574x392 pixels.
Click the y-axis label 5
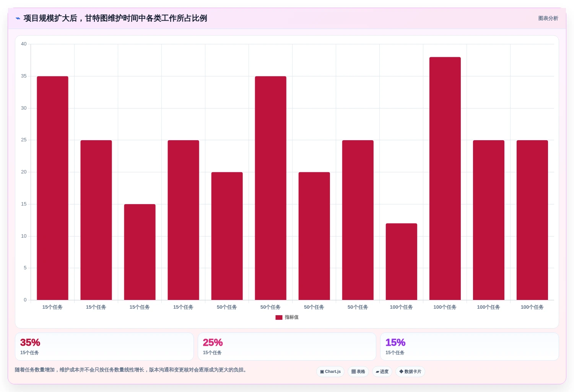[25, 268]
